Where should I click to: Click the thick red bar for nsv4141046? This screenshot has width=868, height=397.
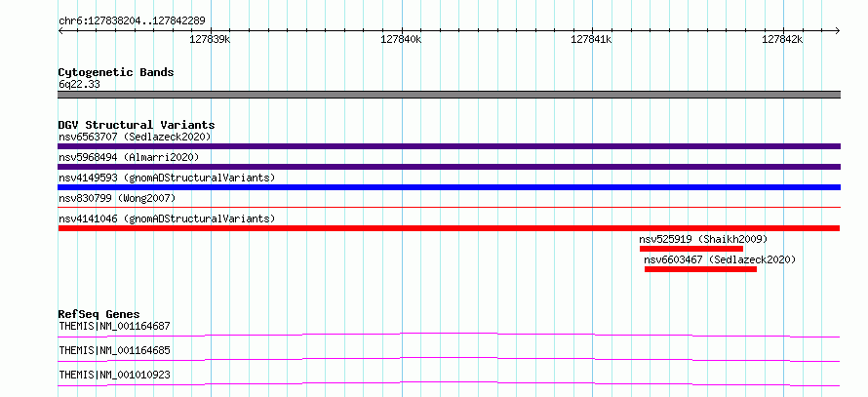pyautogui.click(x=449, y=228)
